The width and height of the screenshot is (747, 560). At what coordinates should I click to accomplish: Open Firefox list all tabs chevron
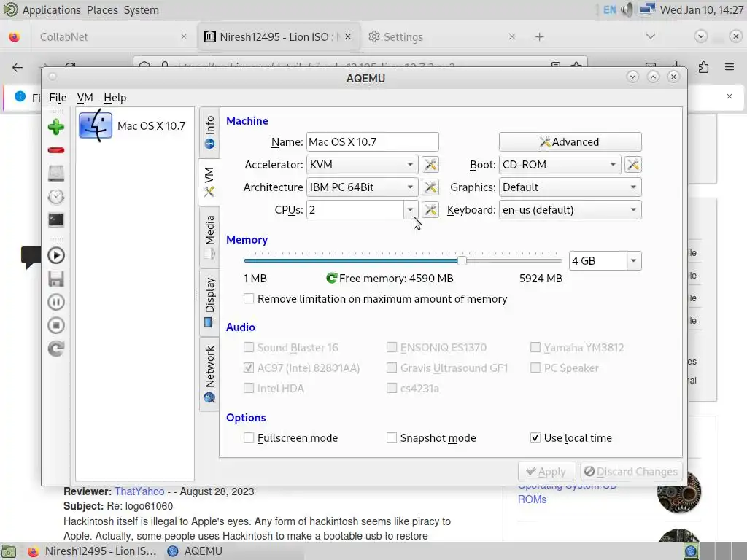click(x=650, y=36)
